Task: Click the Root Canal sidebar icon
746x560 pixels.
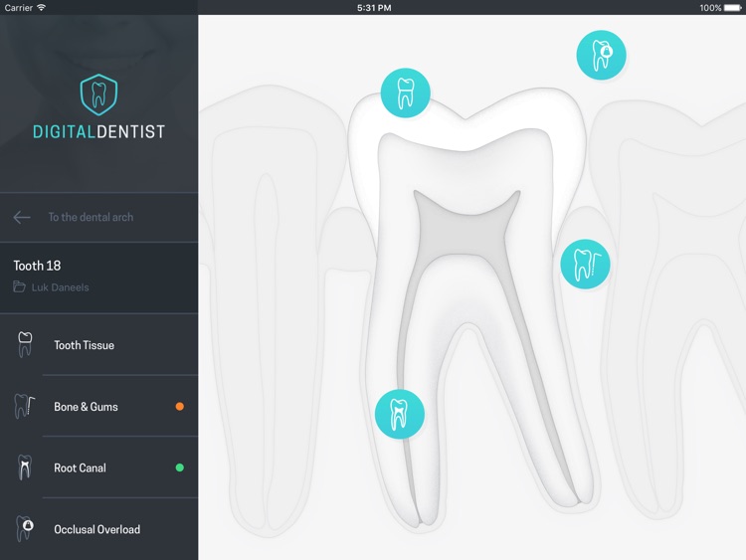Action: [25, 467]
